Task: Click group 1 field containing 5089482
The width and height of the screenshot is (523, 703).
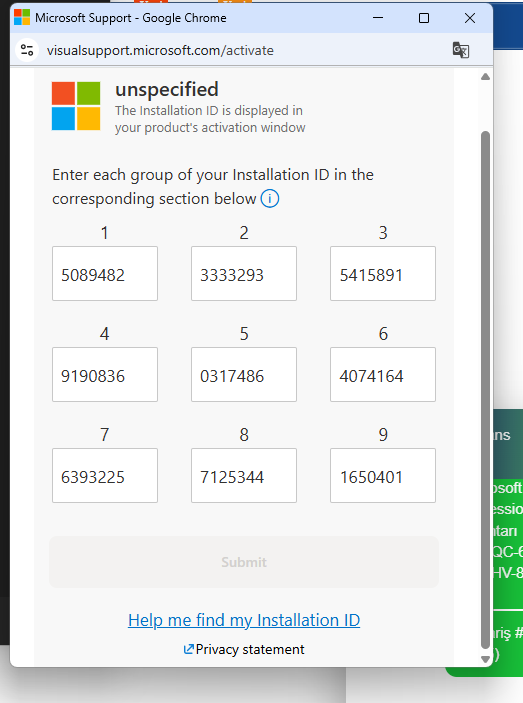Action: 105,273
